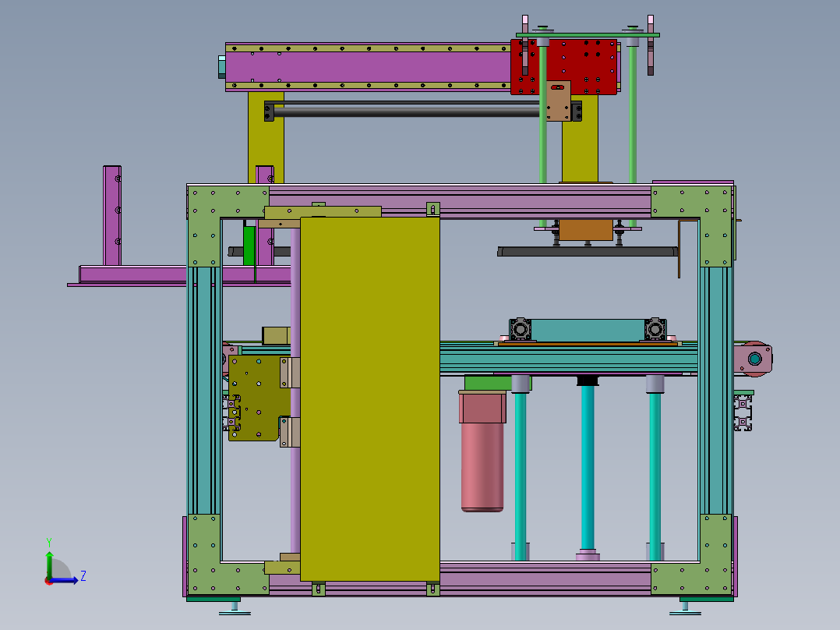The height and width of the screenshot is (630, 840).
Task: Select the dark red motor cap
Action: (x=482, y=407)
